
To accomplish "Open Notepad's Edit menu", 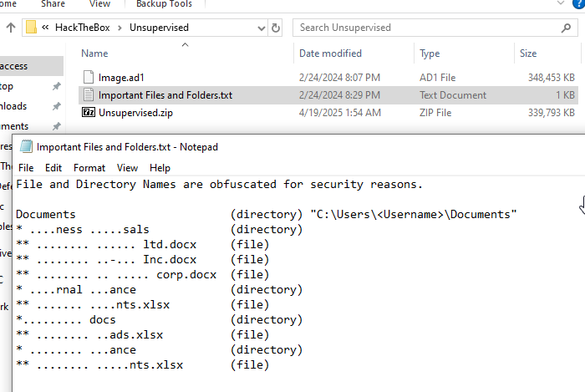I will [53, 168].
